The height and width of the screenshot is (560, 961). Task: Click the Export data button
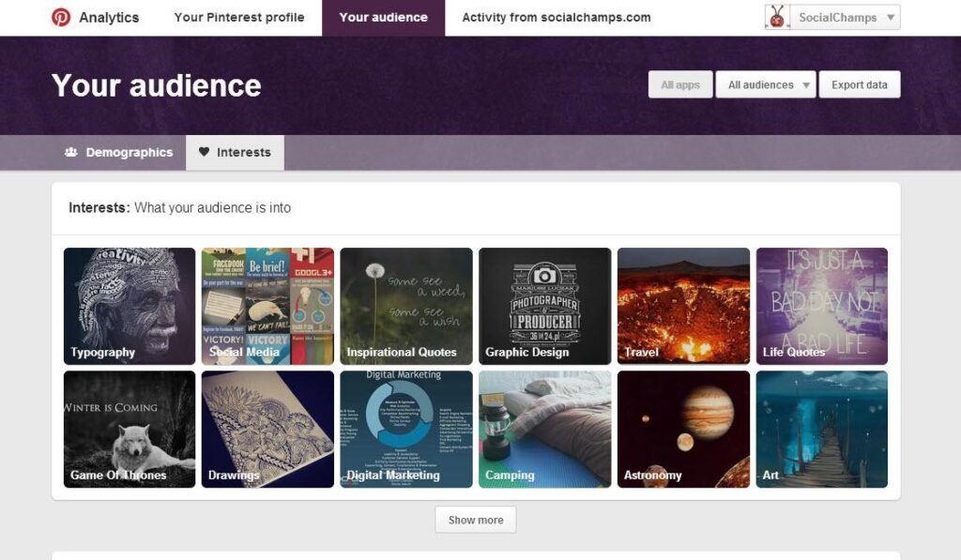click(860, 84)
